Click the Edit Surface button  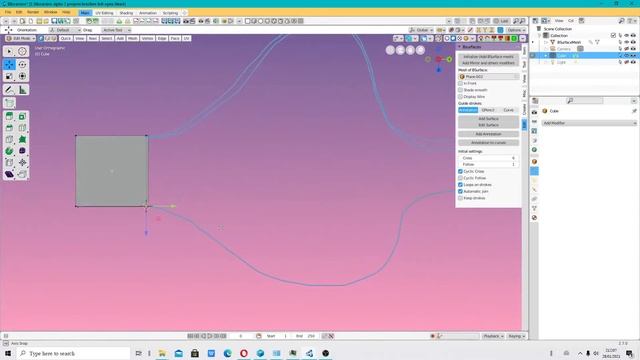pos(488,125)
